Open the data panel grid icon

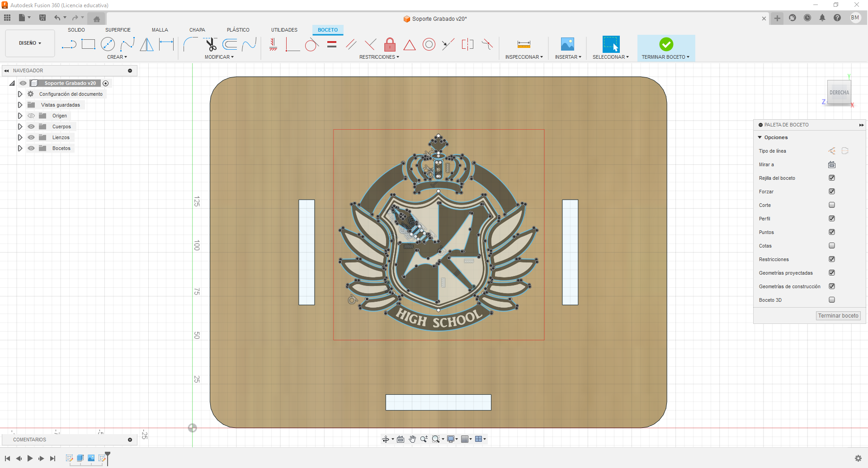click(7, 18)
